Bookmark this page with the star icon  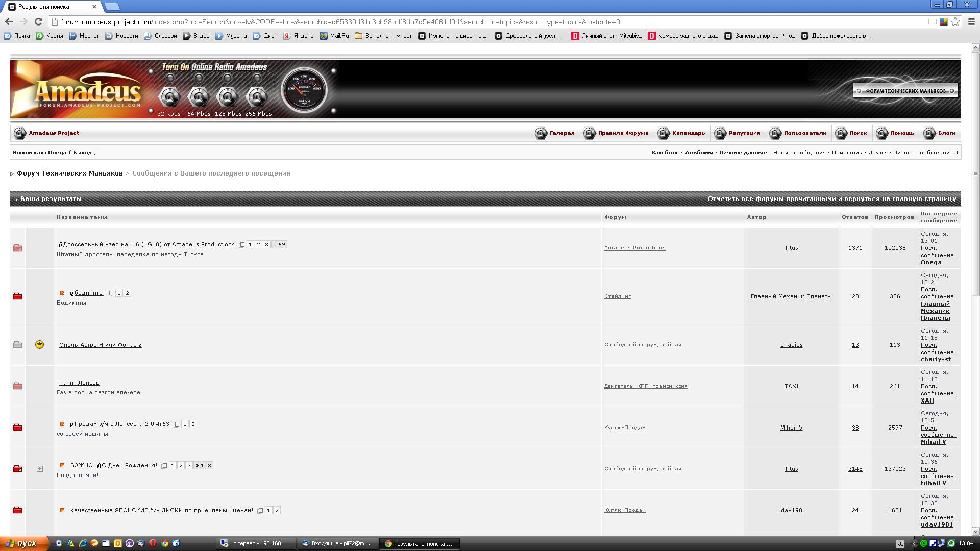click(955, 21)
